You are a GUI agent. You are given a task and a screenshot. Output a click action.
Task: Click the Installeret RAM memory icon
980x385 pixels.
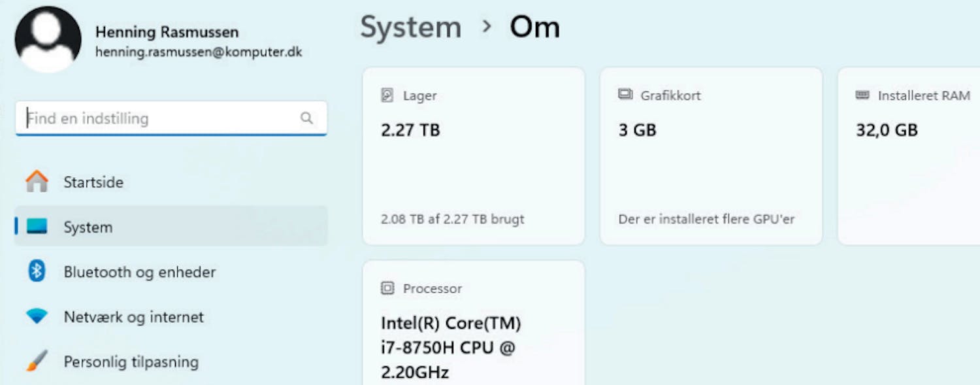862,95
